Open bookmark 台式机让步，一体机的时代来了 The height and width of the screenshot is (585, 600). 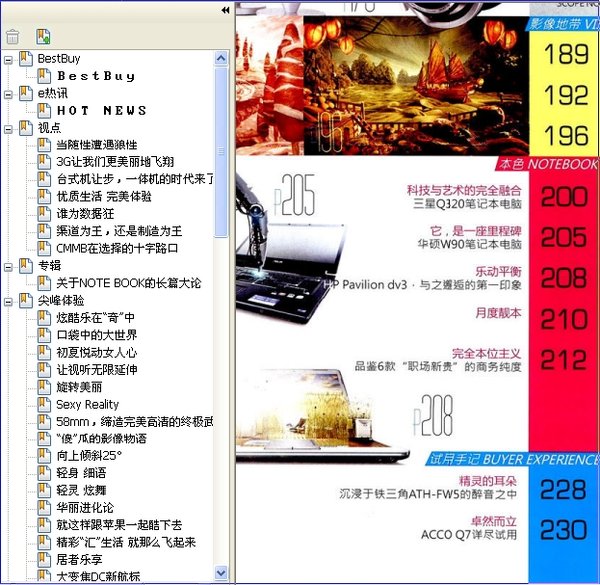(x=135, y=179)
